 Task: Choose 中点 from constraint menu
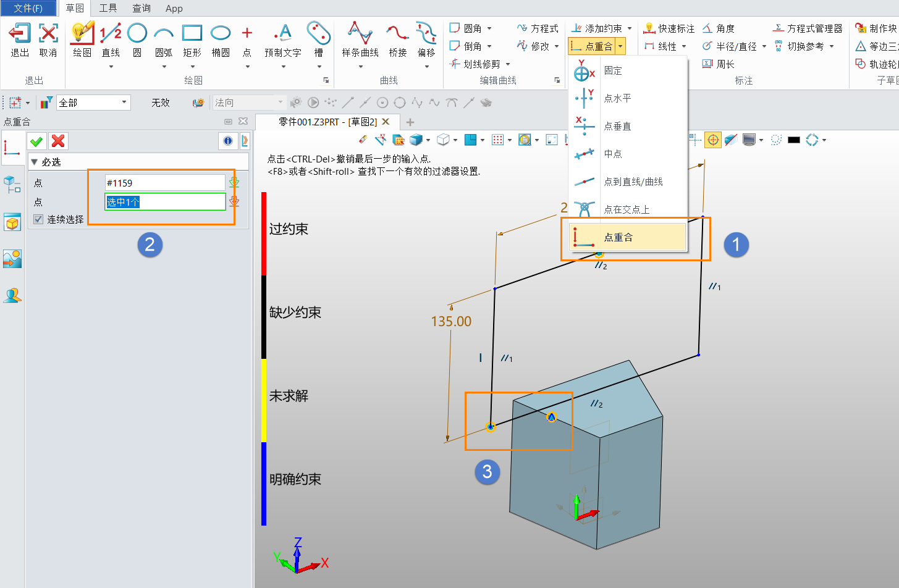click(x=627, y=154)
